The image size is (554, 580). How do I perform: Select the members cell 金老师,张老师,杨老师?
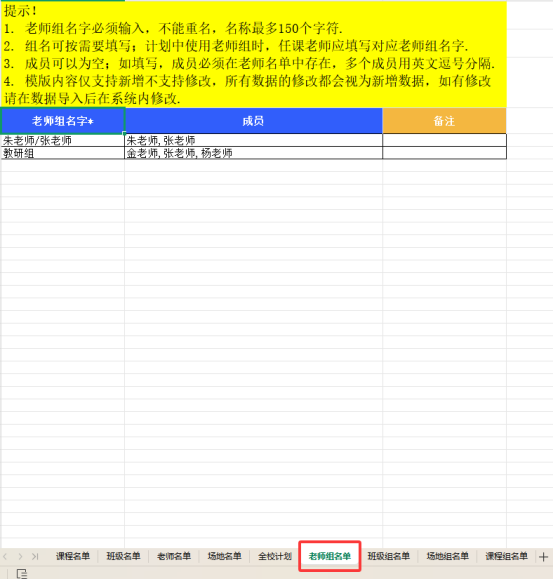pyautogui.click(x=253, y=153)
